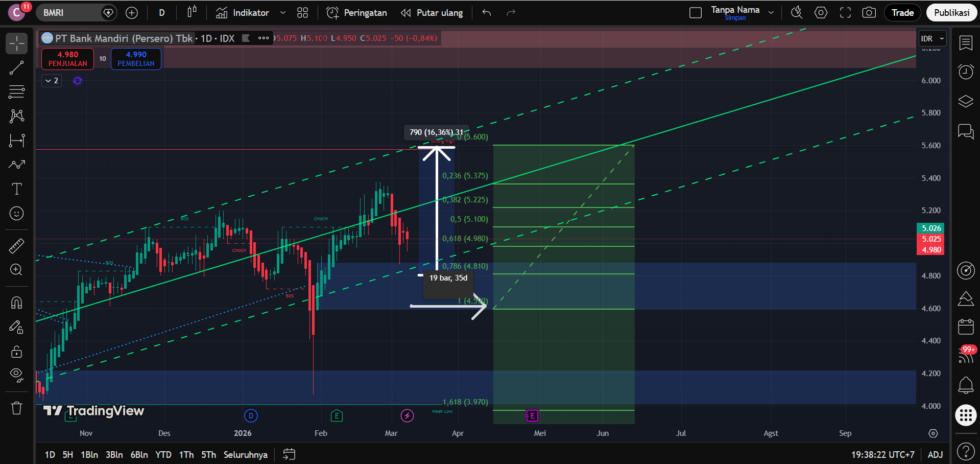
Task: Select the brush and geometric shapes tool
Action: click(17, 165)
